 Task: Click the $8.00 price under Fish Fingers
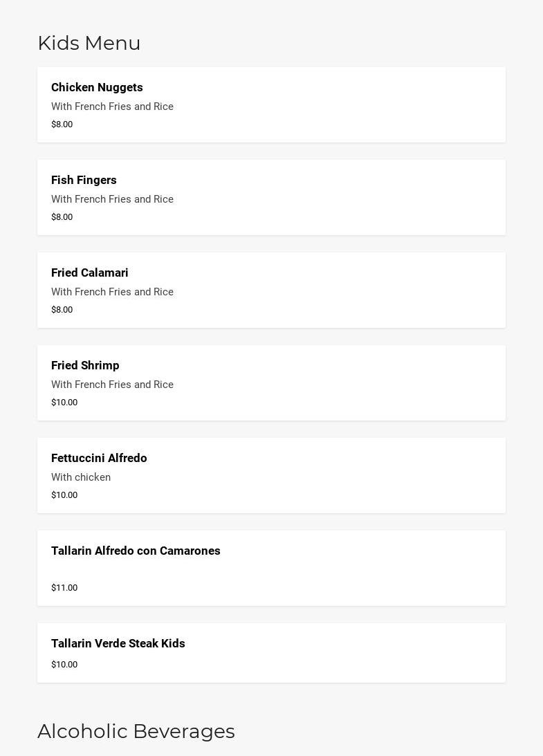click(62, 217)
